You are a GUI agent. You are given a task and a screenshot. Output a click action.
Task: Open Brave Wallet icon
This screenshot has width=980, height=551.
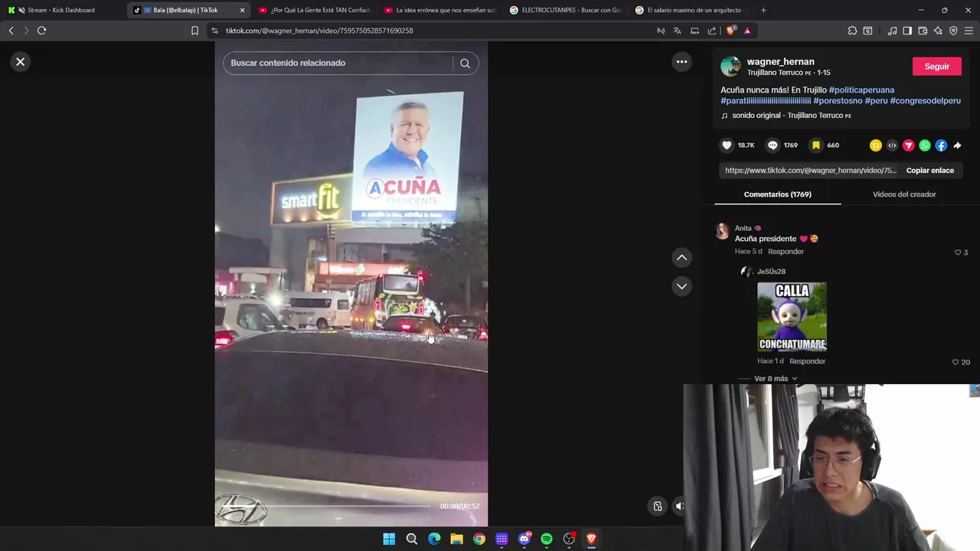(x=923, y=31)
